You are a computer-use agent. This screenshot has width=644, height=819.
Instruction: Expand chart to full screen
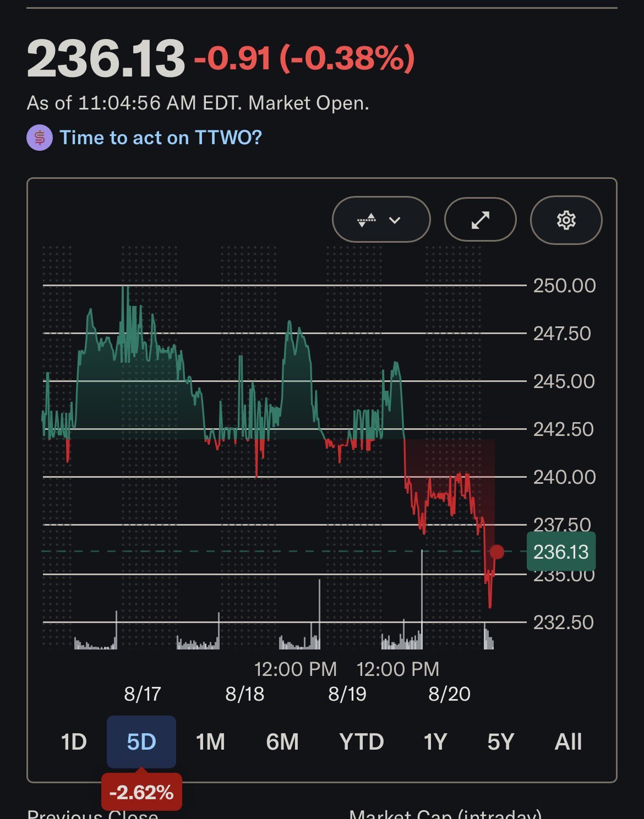(480, 220)
